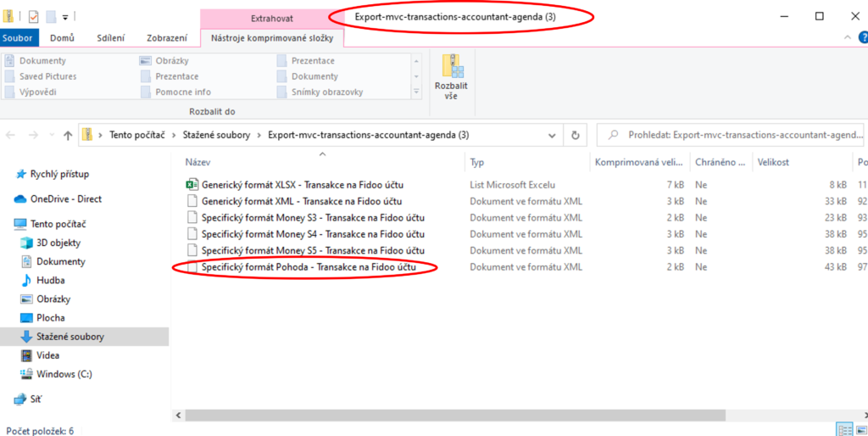This screenshot has width=868, height=436.
Task: Open Plocha in the navigation sidebar
Action: [x=50, y=318]
